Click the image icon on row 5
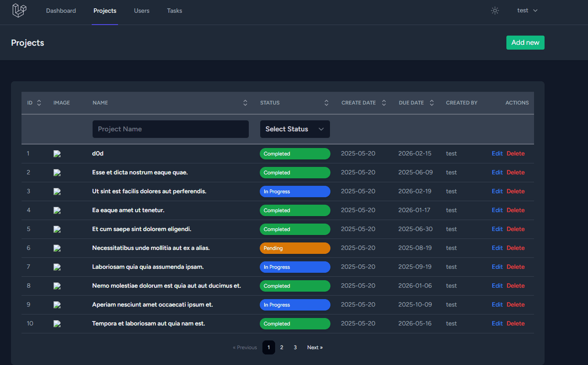Screen dimensions: 588x365 click(57, 229)
